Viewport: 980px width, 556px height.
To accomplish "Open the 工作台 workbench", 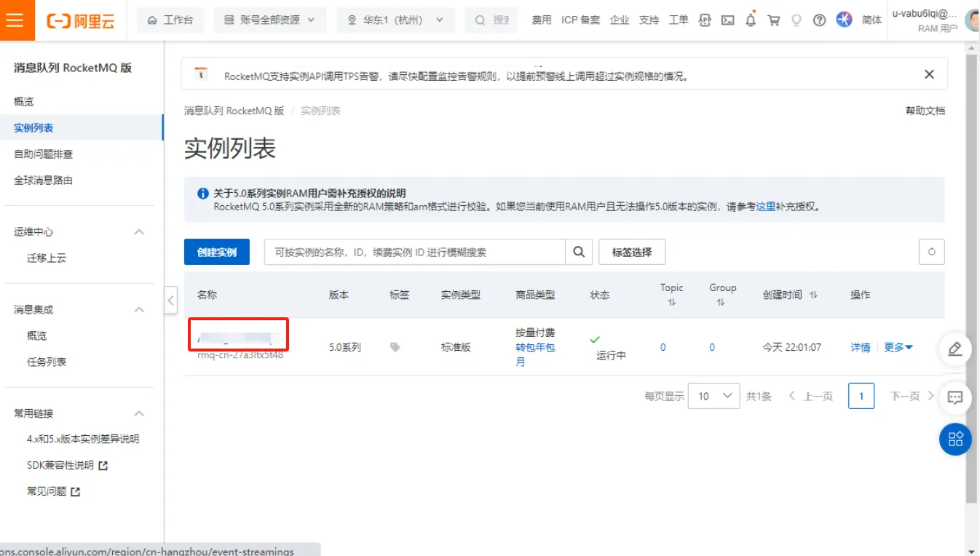I will click(x=170, y=20).
